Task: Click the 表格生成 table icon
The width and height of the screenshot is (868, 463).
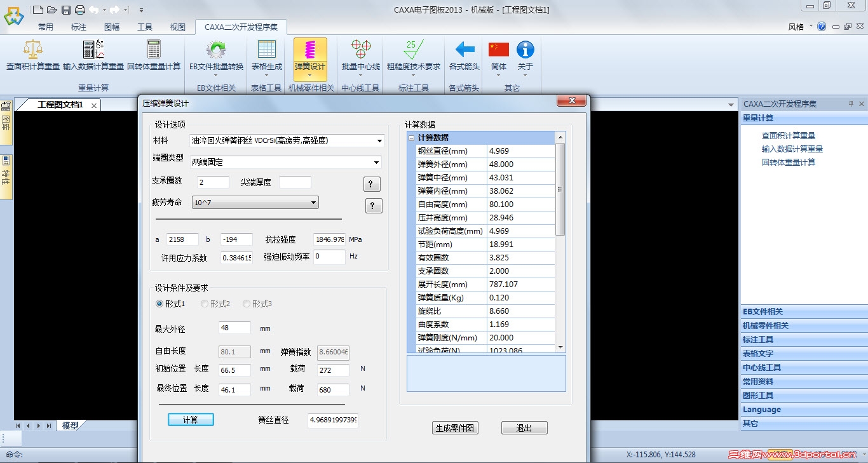Action: pos(266,50)
